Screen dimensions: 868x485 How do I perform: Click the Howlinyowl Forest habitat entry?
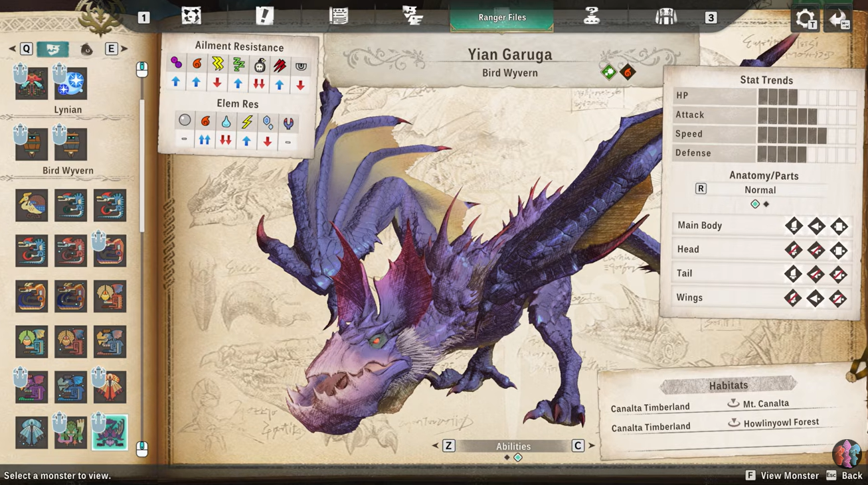point(774,423)
